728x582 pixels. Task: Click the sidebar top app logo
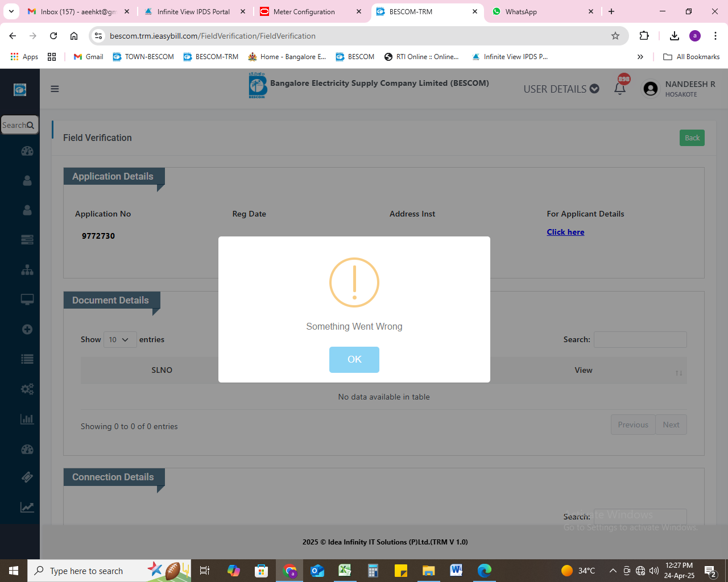(20, 89)
